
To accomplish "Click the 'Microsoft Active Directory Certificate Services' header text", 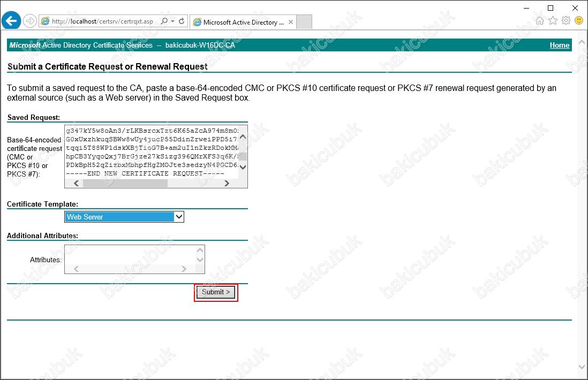I will 81,45.
